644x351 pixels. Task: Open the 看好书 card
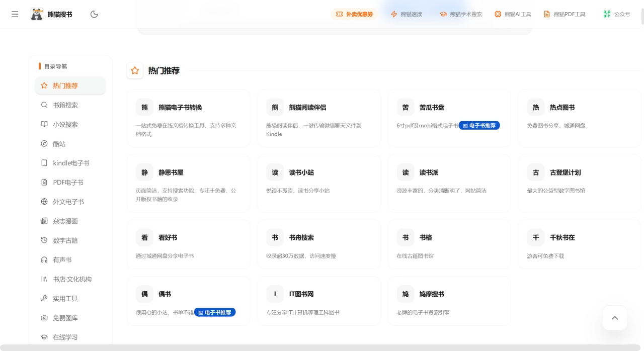click(189, 244)
